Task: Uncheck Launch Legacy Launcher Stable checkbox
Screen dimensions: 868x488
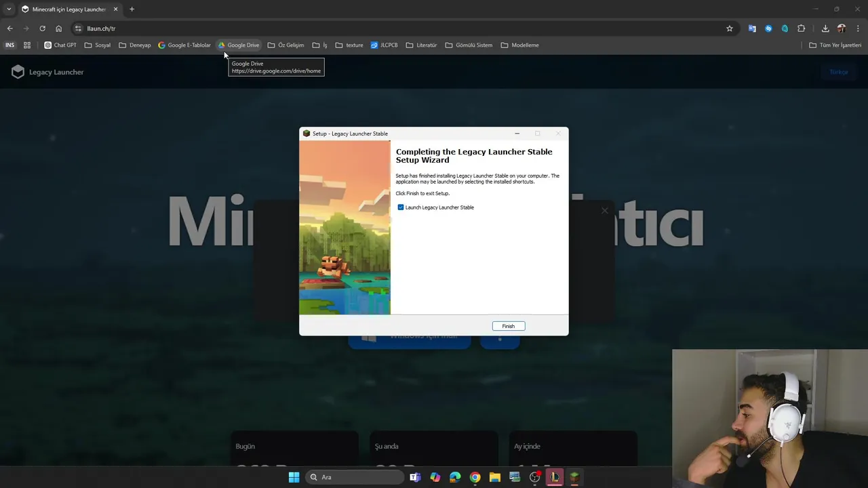Action: point(401,207)
